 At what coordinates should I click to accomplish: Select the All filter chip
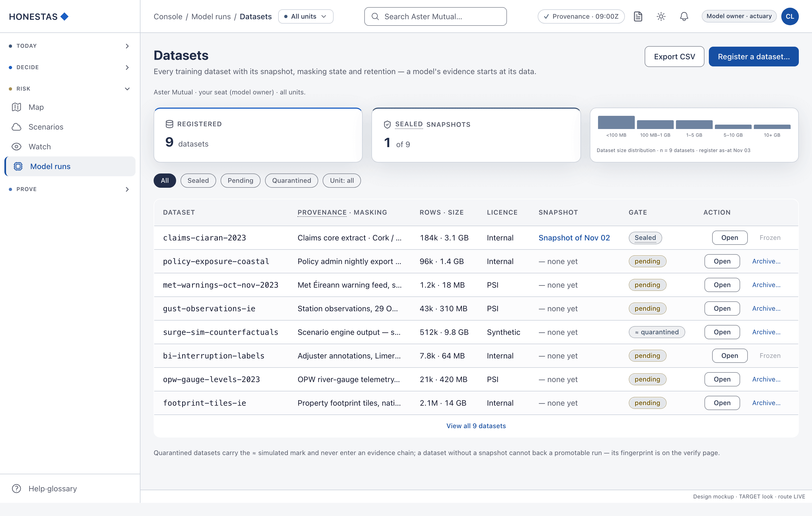click(165, 181)
